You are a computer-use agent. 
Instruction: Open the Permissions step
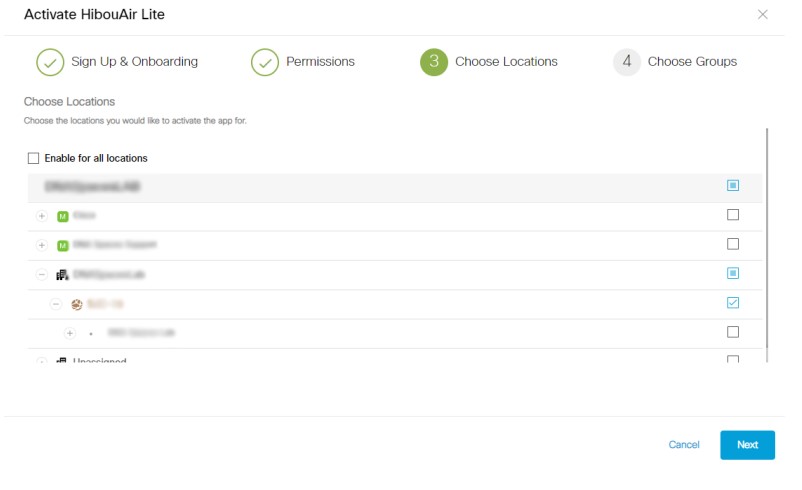[x=320, y=61]
